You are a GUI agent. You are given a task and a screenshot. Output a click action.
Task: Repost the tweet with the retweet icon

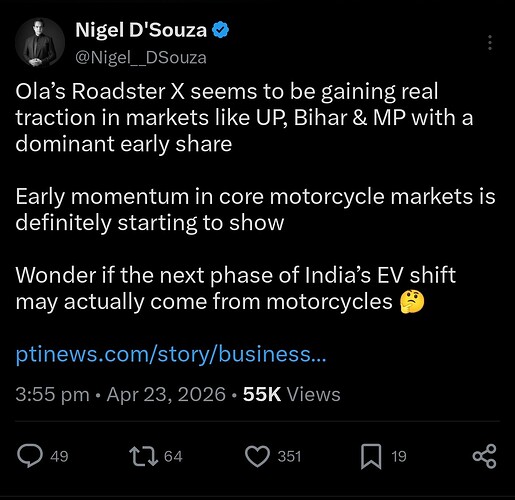click(x=143, y=456)
